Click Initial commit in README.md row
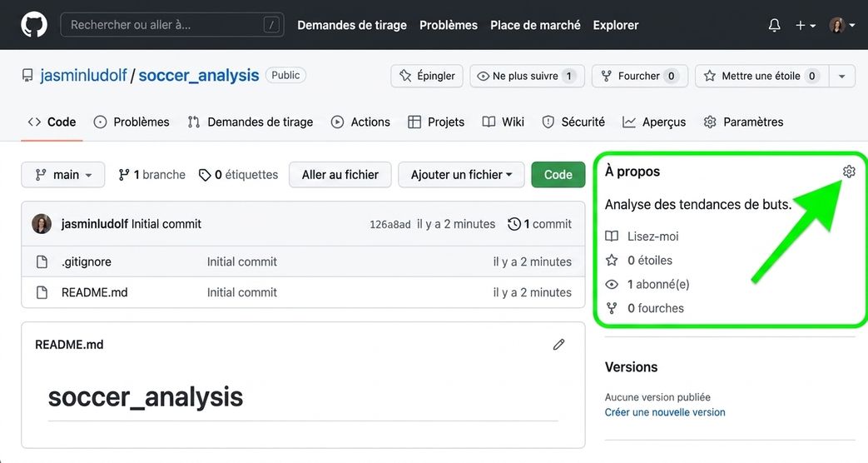Viewport: 868px width, 463px height. 242,292
